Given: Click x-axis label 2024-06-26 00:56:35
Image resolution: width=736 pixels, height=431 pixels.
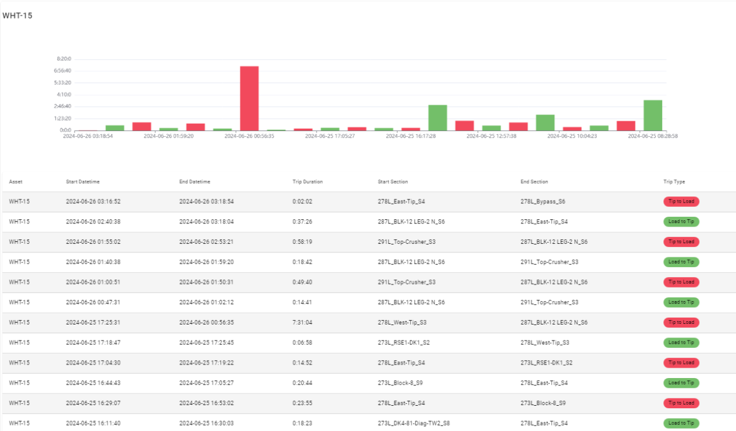Looking at the screenshot, I should coord(249,136).
